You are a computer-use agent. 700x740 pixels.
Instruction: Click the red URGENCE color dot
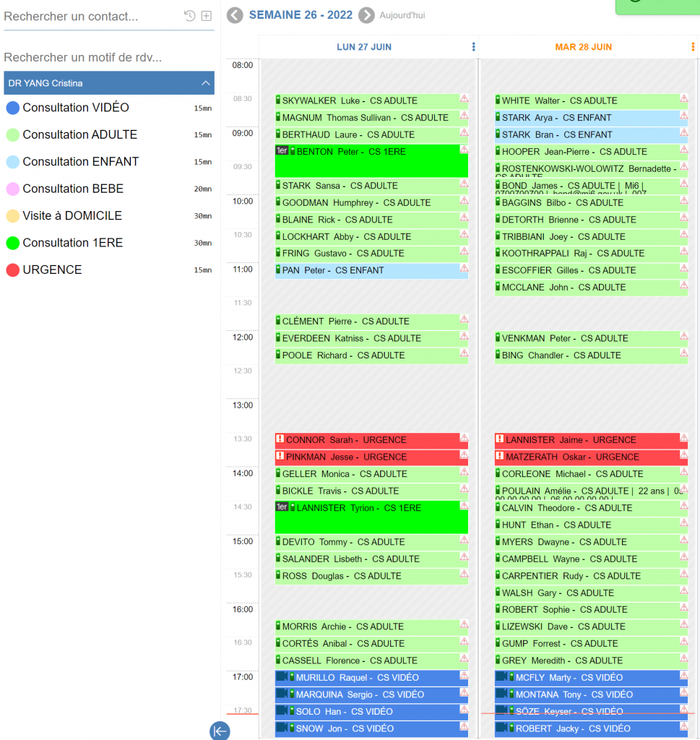[x=12, y=270]
